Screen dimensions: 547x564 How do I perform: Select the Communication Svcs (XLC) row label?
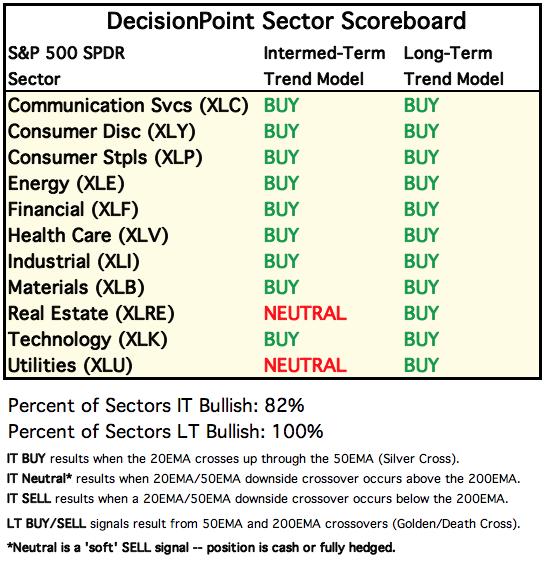point(128,106)
